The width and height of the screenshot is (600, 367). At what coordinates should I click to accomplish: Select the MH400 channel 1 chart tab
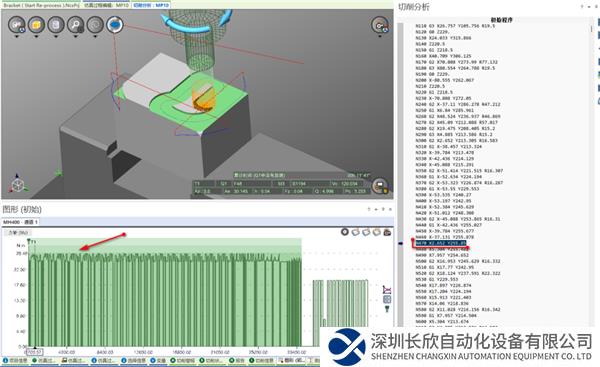click(x=21, y=222)
